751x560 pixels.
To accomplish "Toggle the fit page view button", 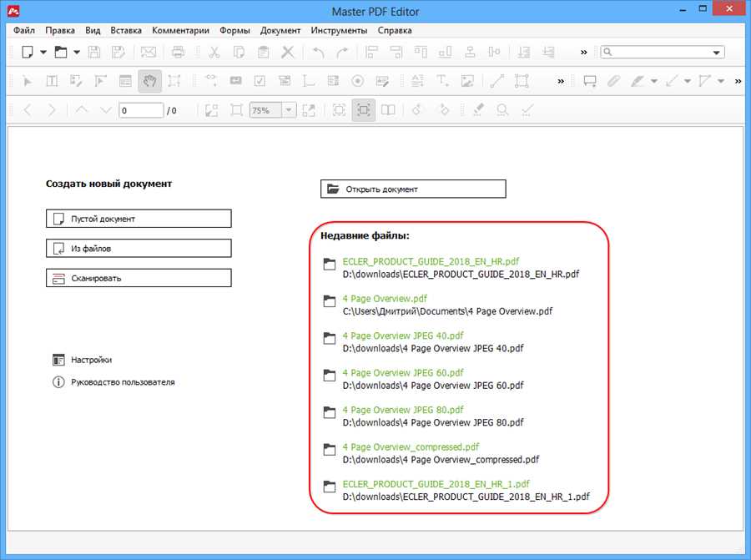I will coord(364,110).
